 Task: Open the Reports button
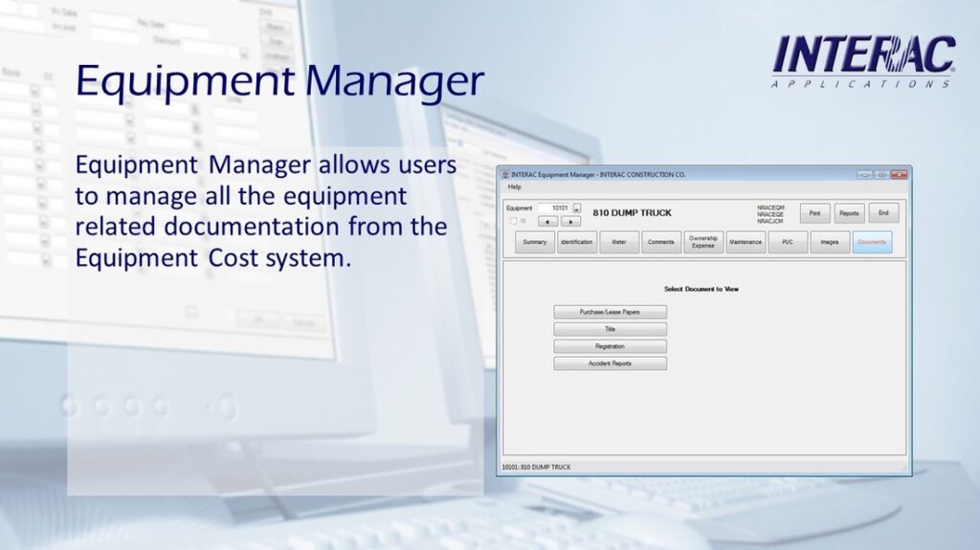(x=849, y=213)
